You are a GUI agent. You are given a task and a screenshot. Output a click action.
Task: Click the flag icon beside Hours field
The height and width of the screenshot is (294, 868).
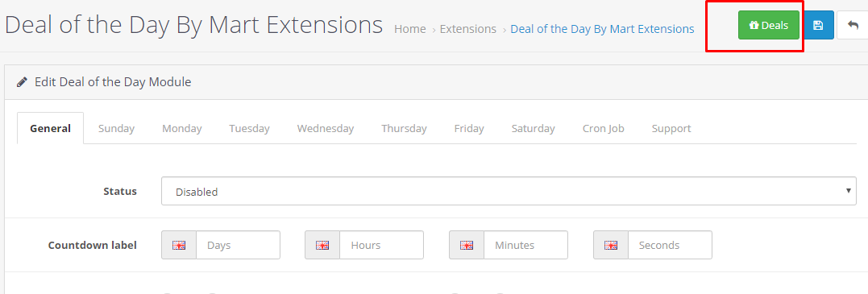322,246
